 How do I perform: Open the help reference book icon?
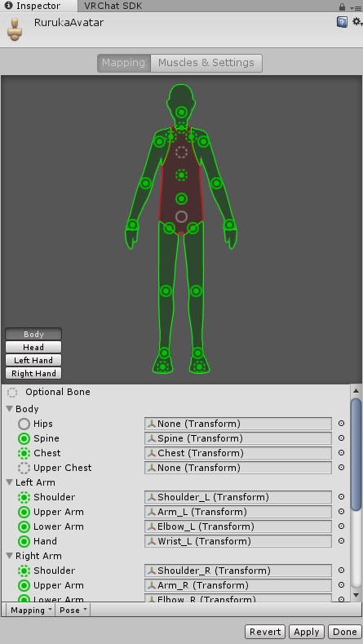point(342,22)
